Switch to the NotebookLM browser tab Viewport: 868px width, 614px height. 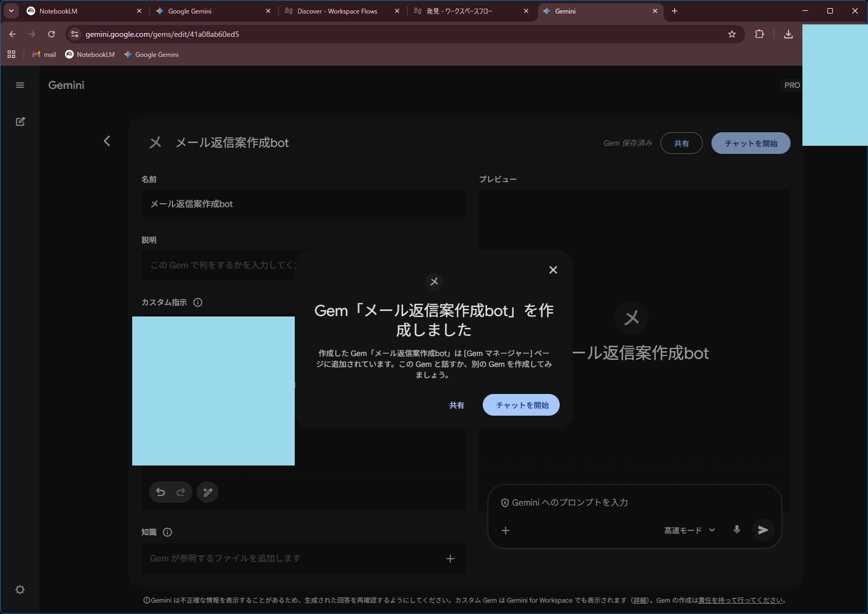pos(81,11)
